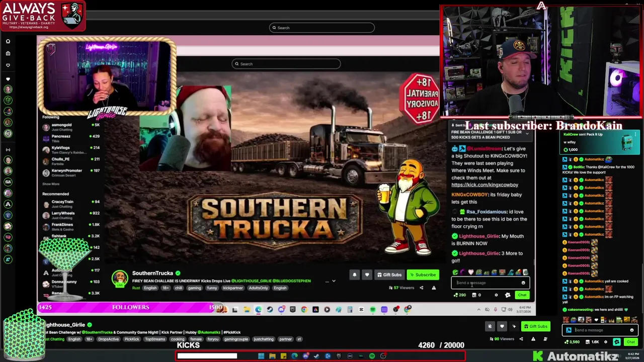Image resolution: width=644 pixels, height=362 pixels.
Task: Open the three-dot menu on KailCrew gift card
Action: click(635, 134)
